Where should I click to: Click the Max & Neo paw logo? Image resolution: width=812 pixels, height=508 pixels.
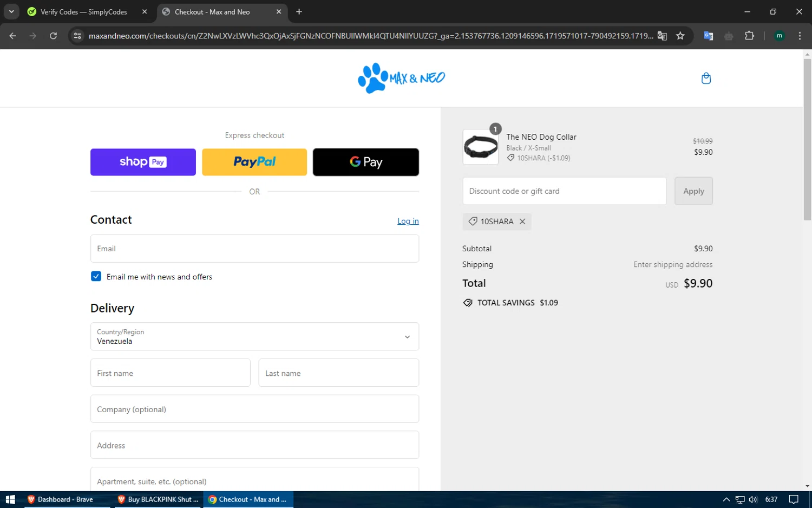pos(401,78)
